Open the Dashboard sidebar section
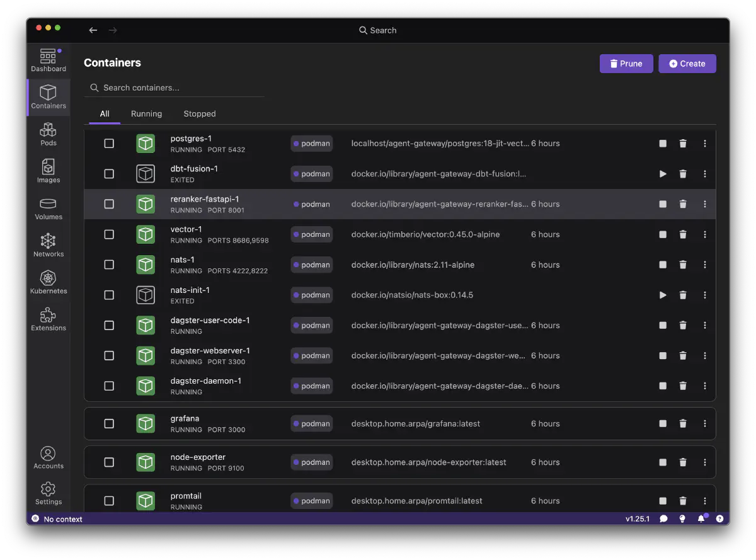 (x=49, y=60)
